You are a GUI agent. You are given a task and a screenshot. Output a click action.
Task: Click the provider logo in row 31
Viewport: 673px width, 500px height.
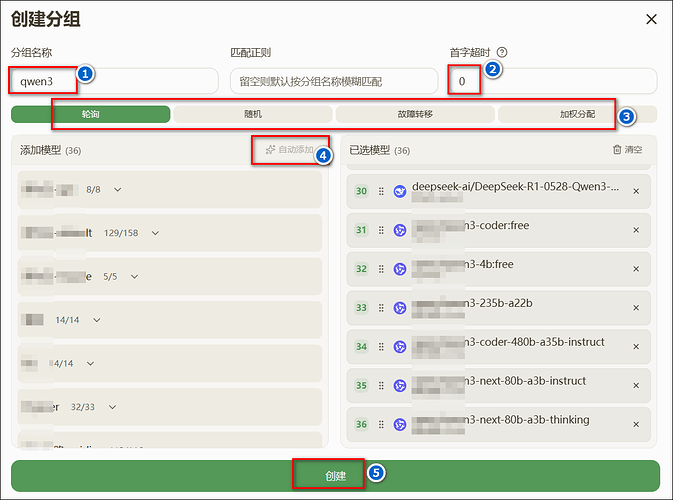coord(400,230)
